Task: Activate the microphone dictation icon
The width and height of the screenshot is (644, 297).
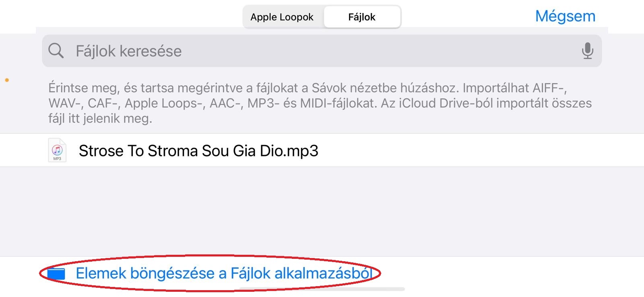Action: click(x=587, y=51)
